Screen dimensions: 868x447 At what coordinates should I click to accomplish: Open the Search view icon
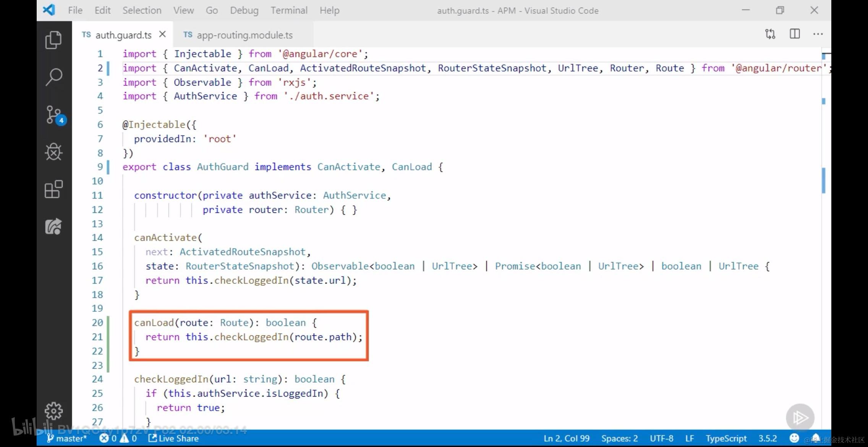point(53,77)
